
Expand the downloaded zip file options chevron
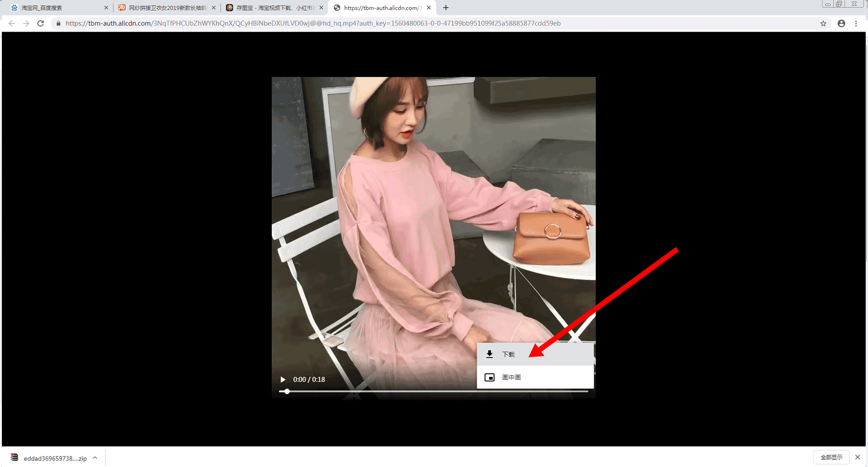coord(95,458)
